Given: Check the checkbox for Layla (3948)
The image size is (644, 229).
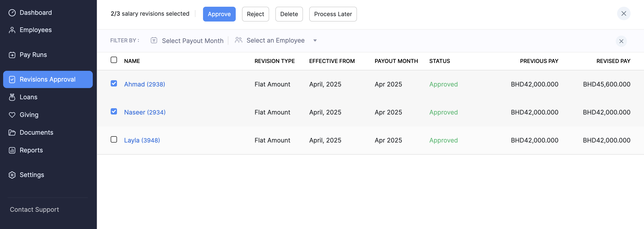Looking at the screenshot, I should click(114, 140).
